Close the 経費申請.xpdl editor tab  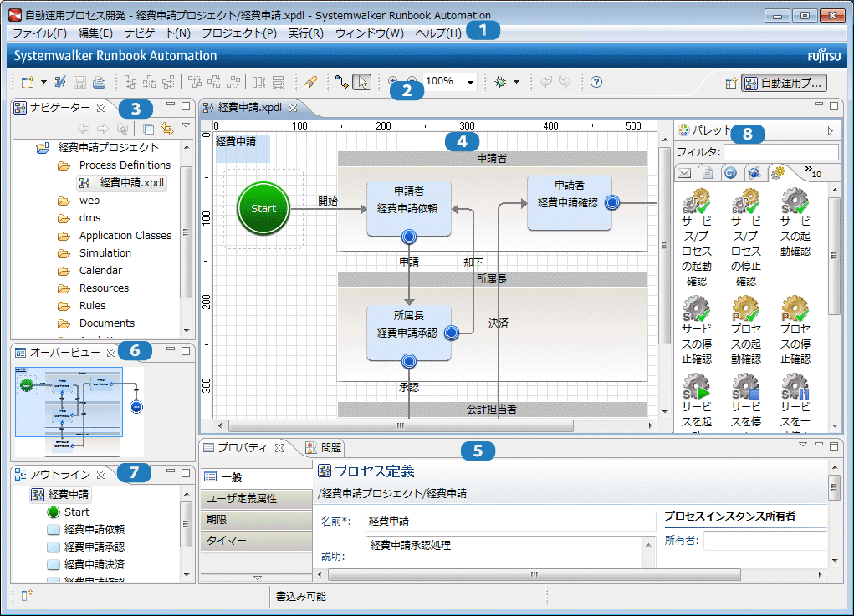293,108
